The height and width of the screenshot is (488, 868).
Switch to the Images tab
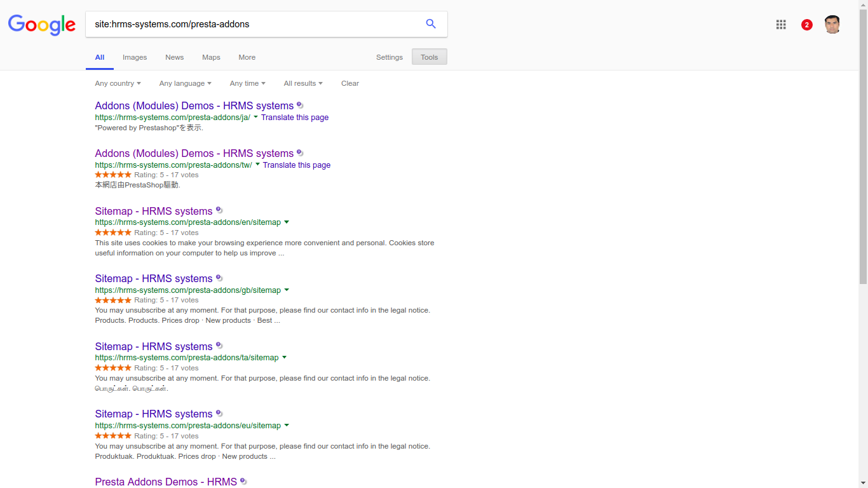135,57
